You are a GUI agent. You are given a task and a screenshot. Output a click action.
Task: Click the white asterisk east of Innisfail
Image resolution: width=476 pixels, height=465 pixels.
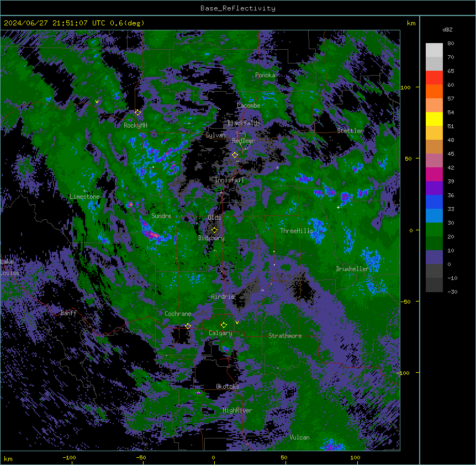pyautogui.click(x=277, y=168)
